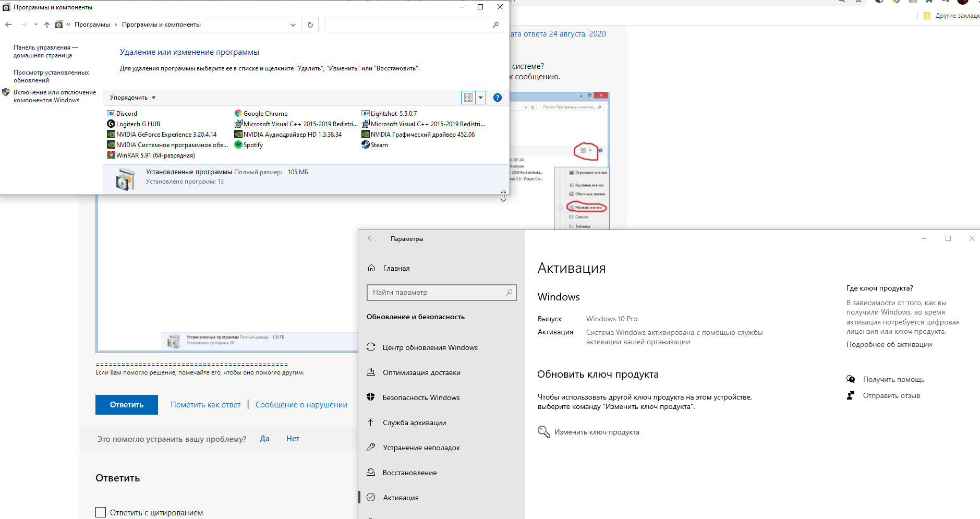This screenshot has height=519, width=980.
Task: Click the Control Panel search box
Action: tap(414, 25)
